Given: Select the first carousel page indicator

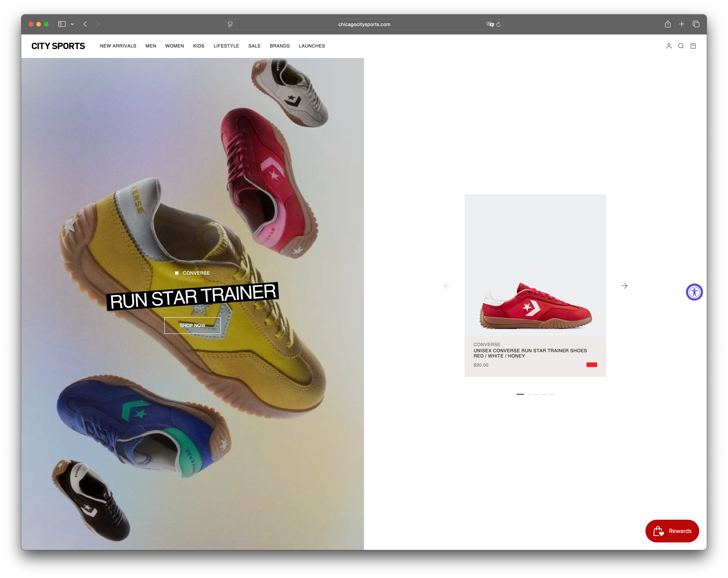Looking at the screenshot, I should pos(520,394).
